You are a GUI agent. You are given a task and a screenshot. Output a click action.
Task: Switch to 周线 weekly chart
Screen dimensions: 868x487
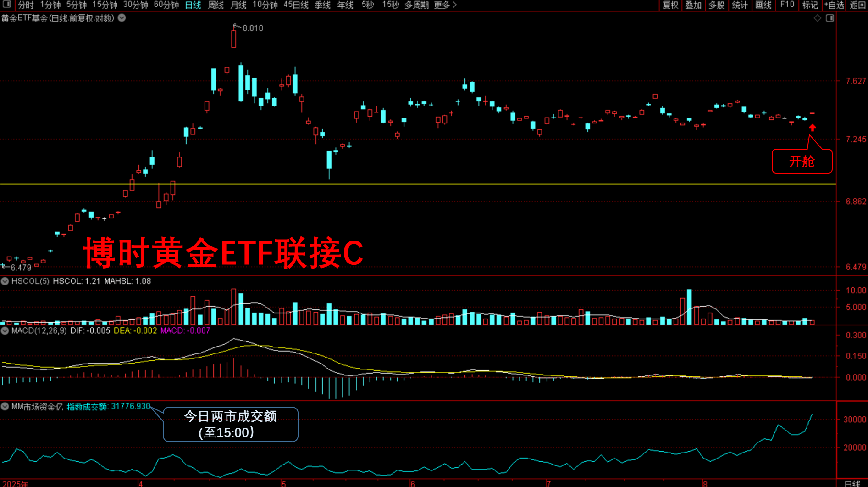[x=216, y=5]
